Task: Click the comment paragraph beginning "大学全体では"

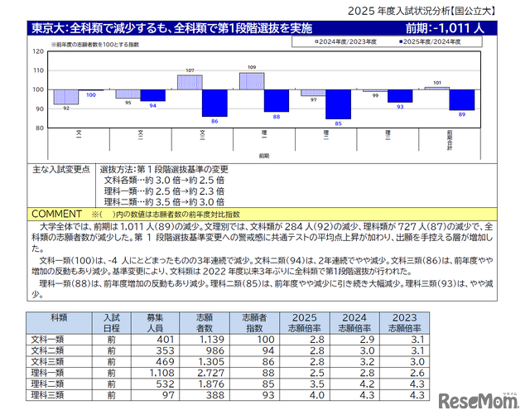Action: pos(263,238)
